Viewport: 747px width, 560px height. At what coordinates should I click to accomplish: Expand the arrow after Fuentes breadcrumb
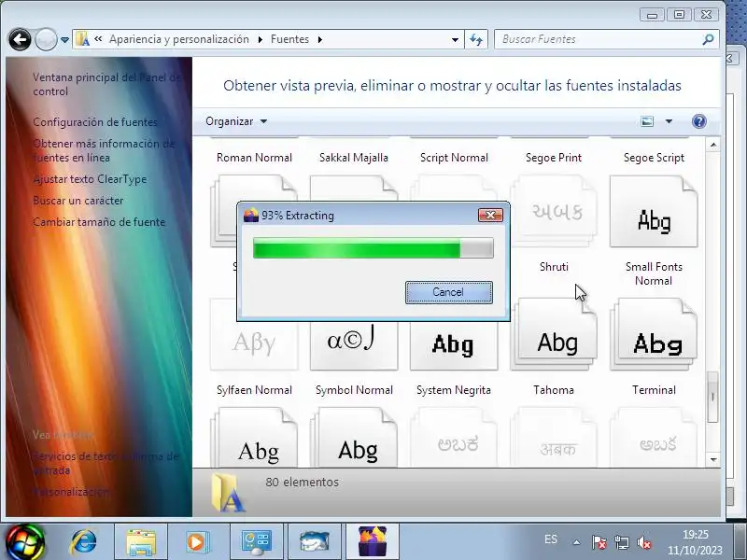(319, 39)
